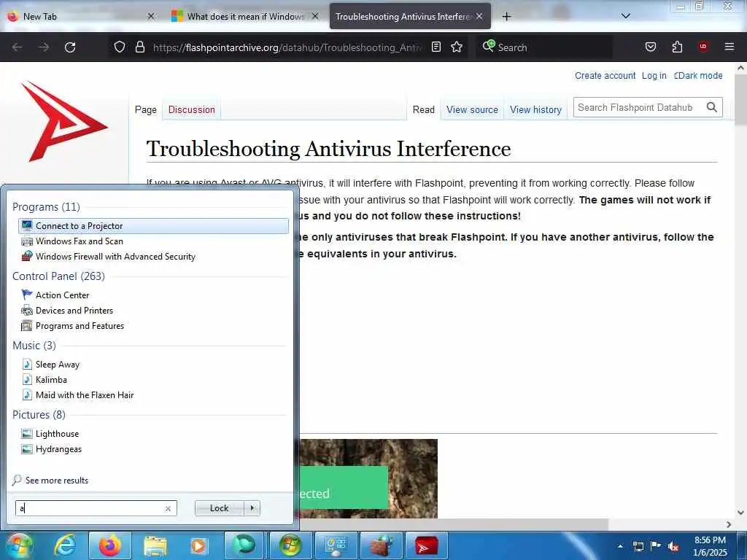The width and height of the screenshot is (747, 560).
Task: Click the Flashpoint launcher taskbar icon
Action: (x=425, y=545)
